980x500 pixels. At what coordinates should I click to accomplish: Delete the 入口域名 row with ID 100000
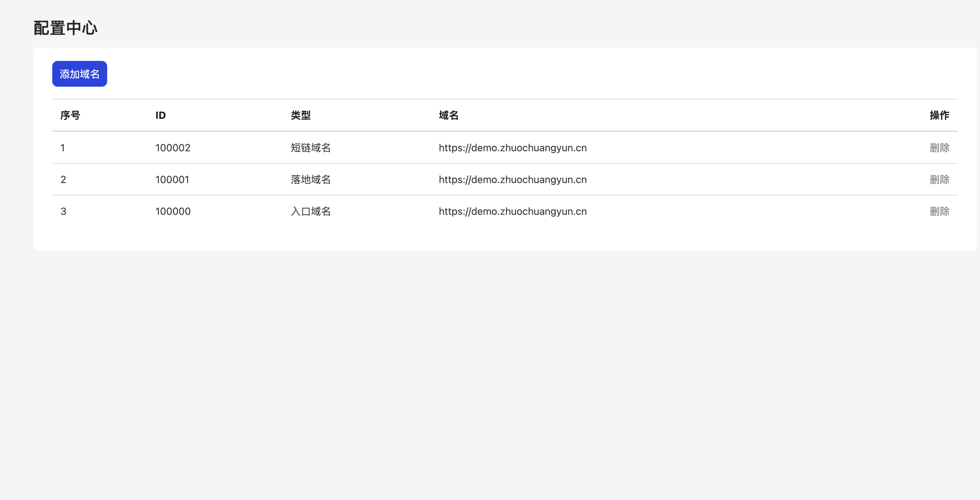pyautogui.click(x=939, y=212)
